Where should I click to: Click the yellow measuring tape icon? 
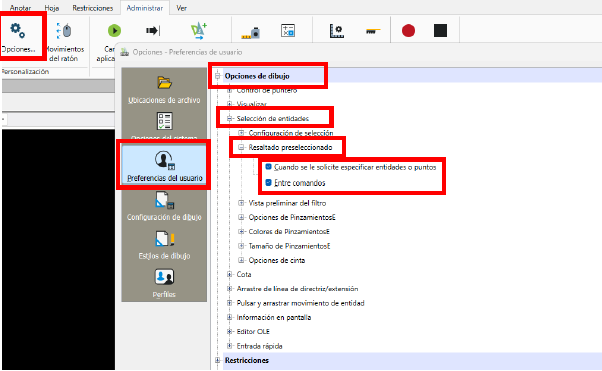[x=373, y=31]
